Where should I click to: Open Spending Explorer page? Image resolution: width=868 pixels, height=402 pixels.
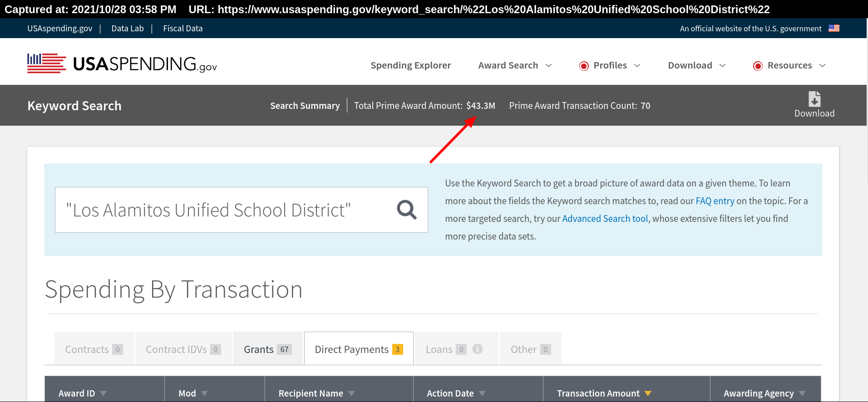[x=411, y=65]
